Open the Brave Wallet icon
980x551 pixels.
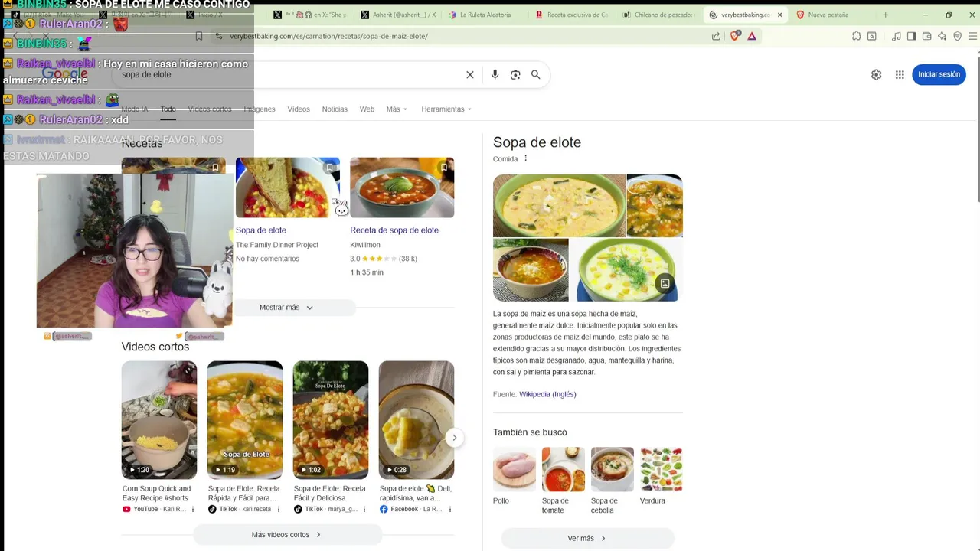[926, 36]
